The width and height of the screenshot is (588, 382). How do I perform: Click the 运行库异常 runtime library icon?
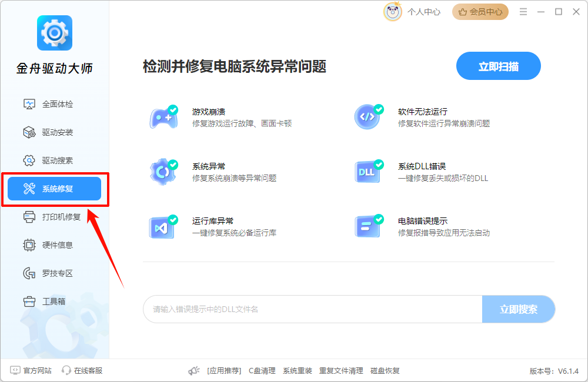(163, 226)
